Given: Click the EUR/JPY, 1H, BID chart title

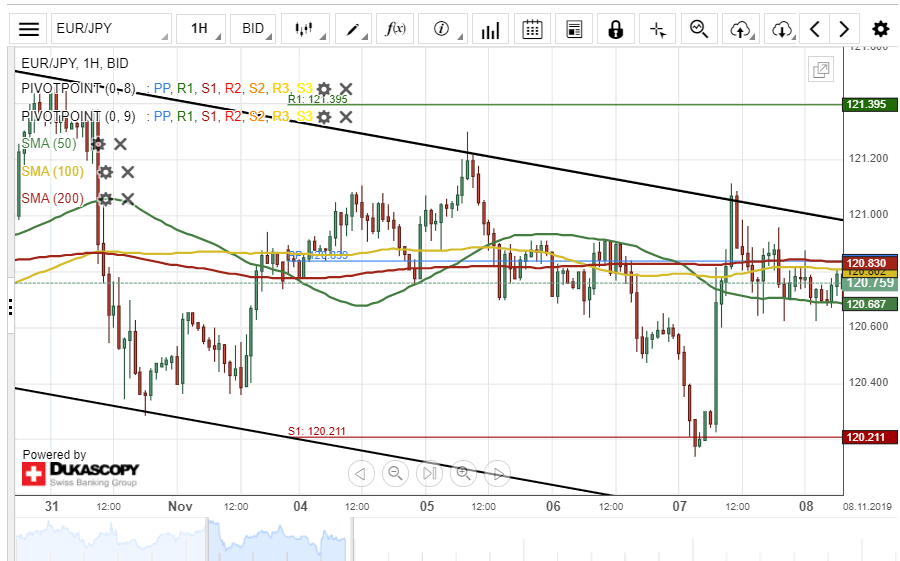Looking at the screenshot, I should click(75, 63).
